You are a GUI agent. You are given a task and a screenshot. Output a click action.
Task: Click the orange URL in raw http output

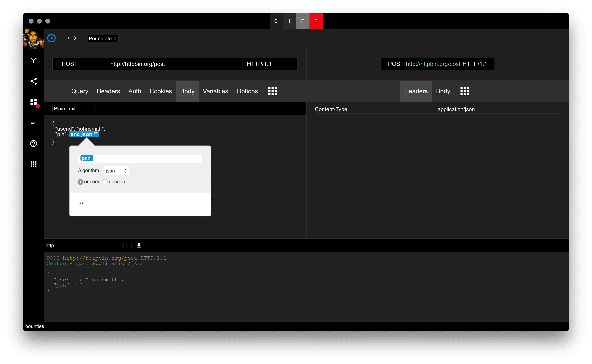click(x=100, y=258)
